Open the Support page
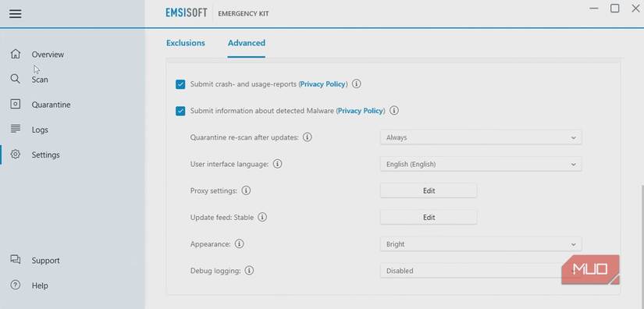Image resolution: width=644 pixels, height=309 pixels. pos(45,260)
